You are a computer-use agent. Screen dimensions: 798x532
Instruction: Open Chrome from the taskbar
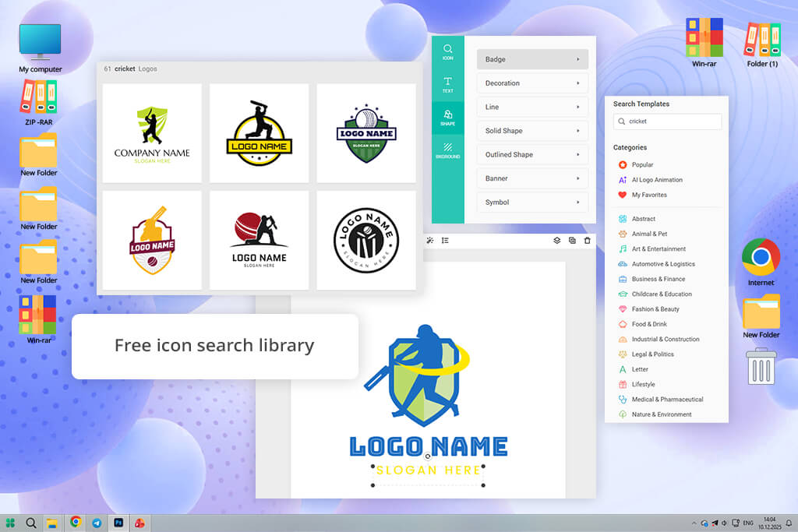click(76, 522)
